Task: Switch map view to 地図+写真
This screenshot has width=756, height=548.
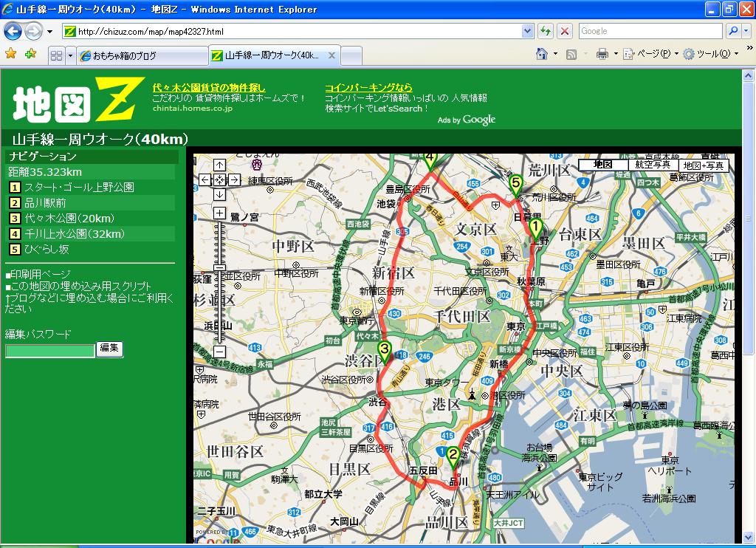Action: click(x=703, y=165)
